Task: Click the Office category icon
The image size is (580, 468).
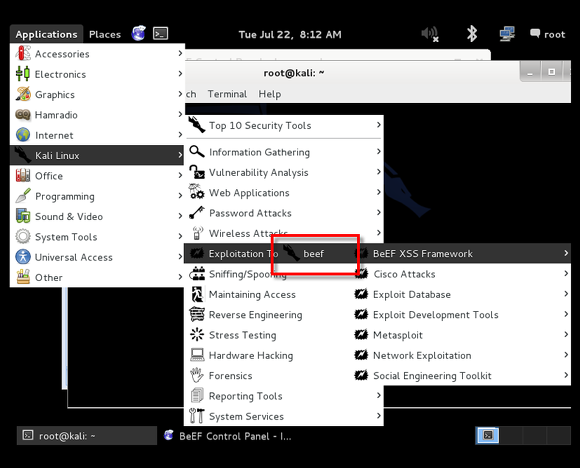Action: tap(23, 175)
